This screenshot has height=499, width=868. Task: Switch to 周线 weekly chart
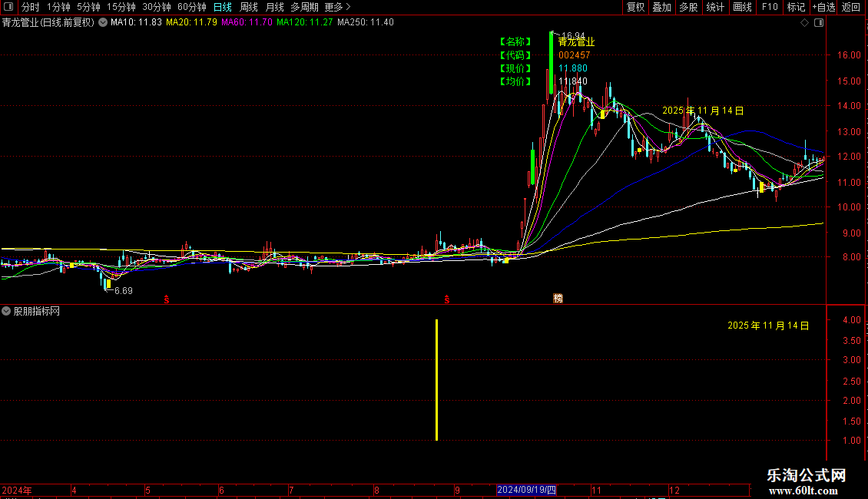point(249,7)
